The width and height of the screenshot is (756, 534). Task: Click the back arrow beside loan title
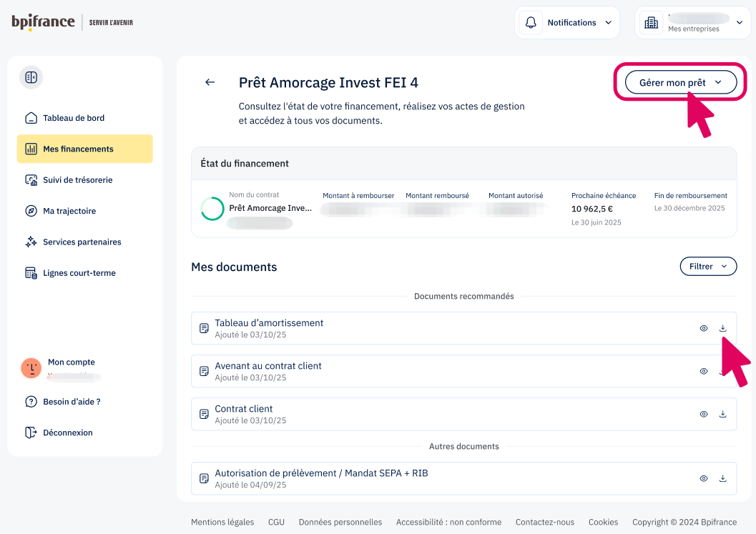click(210, 82)
